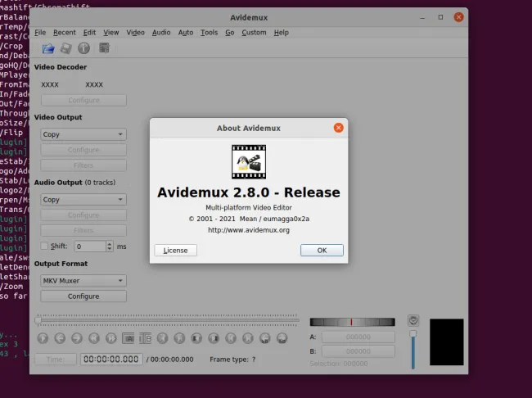The height and width of the screenshot is (398, 532).
Task: Click the Time button
Action: click(56, 360)
